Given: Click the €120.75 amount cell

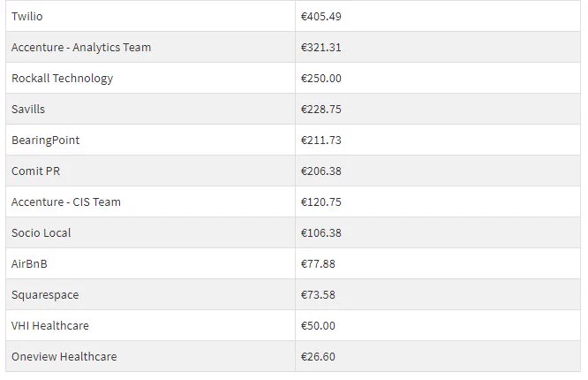Looking at the screenshot, I should 438,201.
